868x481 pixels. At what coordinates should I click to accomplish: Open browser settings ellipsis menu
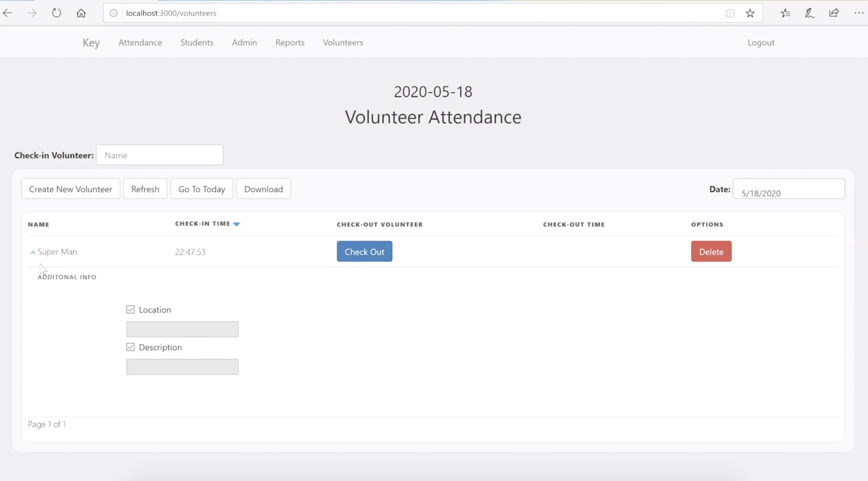(858, 13)
